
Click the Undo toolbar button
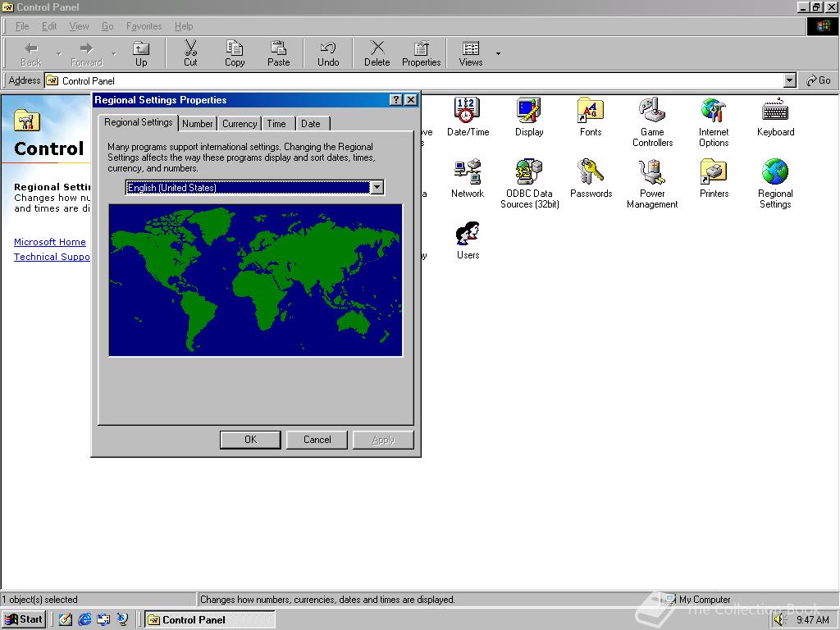pos(328,53)
